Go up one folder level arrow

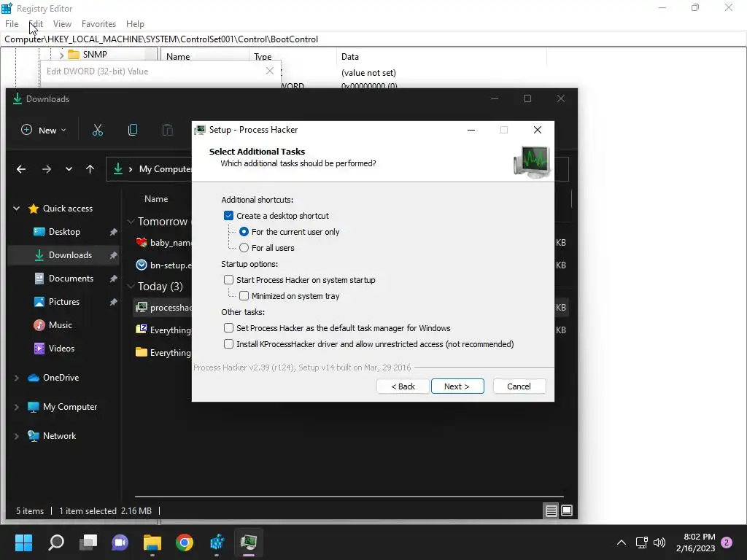click(90, 169)
